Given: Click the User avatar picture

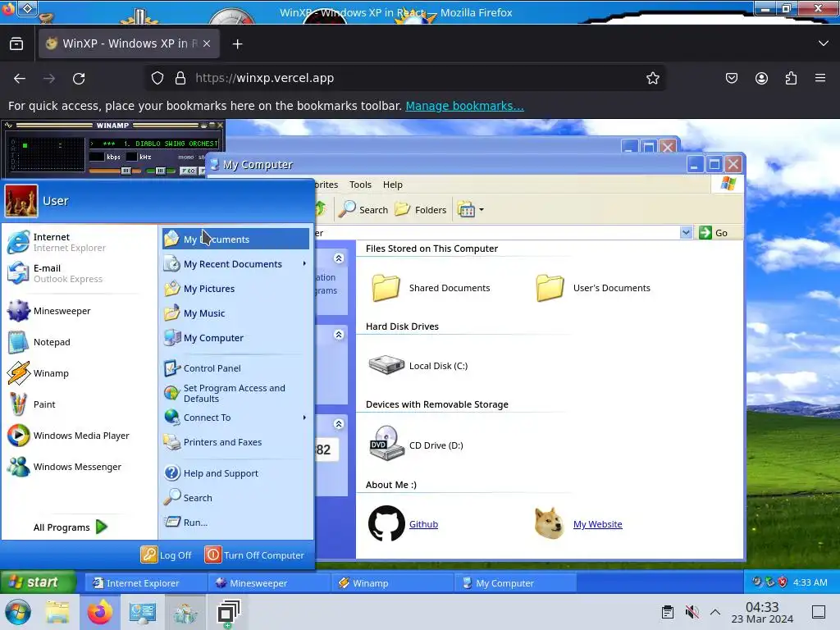Looking at the screenshot, I should [21, 201].
